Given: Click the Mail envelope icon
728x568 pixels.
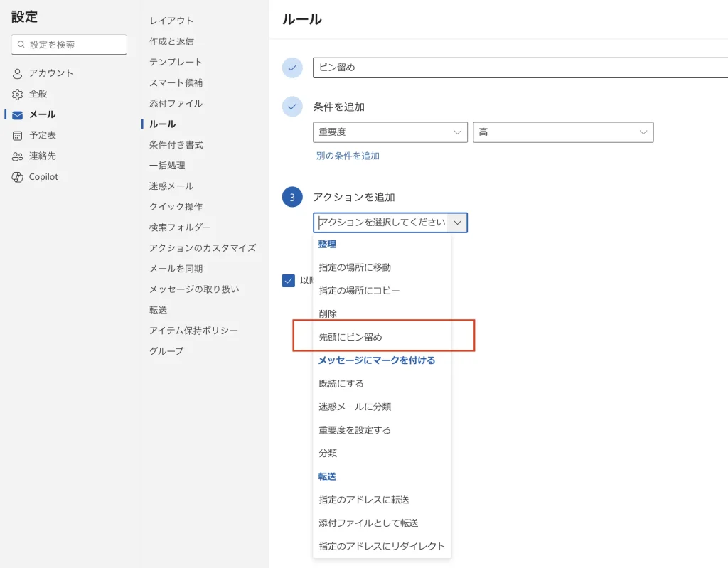Looking at the screenshot, I should pyautogui.click(x=18, y=114).
